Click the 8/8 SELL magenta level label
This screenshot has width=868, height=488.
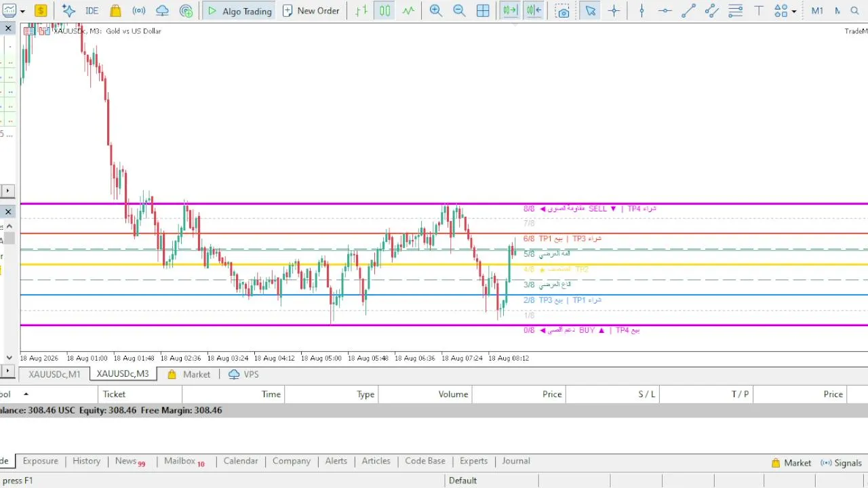tap(590, 209)
